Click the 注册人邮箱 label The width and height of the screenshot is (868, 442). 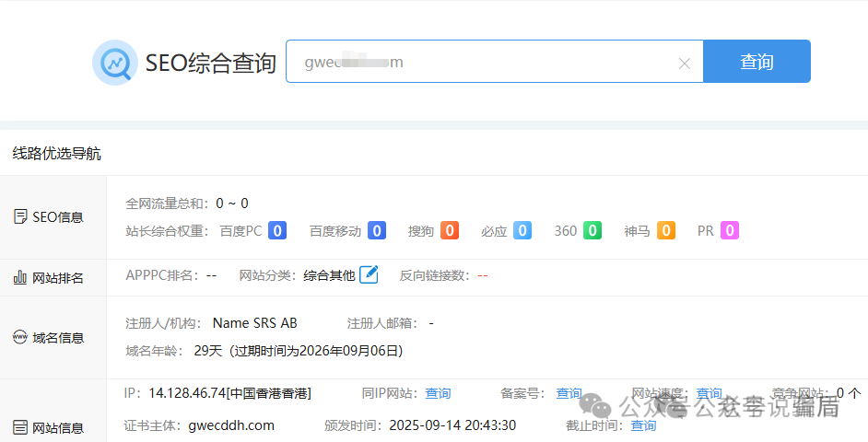click(382, 323)
